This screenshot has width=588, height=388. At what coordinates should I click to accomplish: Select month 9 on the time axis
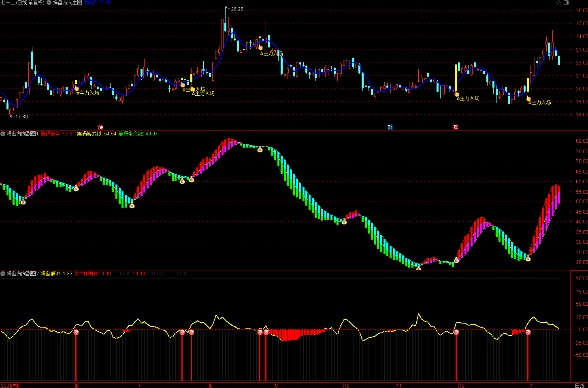point(277,386)
